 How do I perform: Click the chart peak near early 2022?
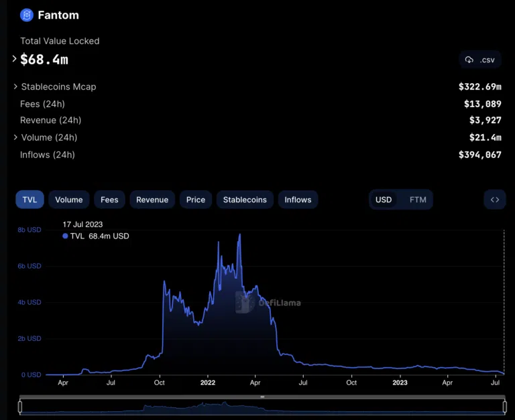pyautogui.click(x=239, y=234)
